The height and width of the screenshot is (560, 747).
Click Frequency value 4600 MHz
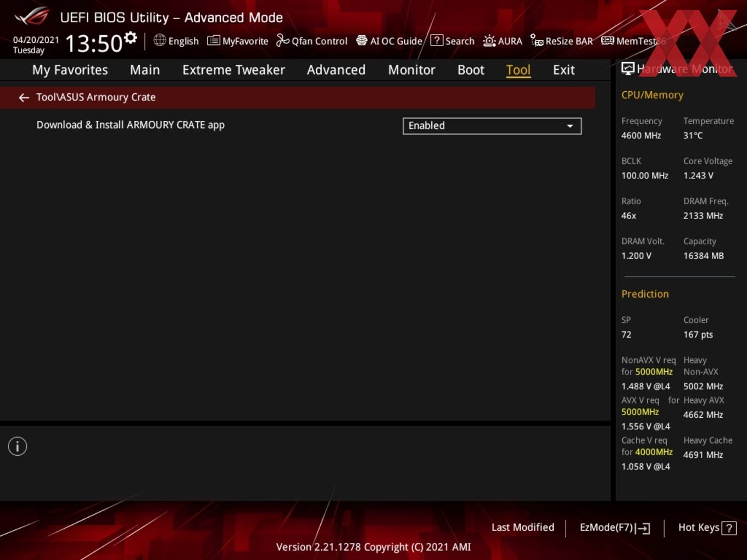point(641,136)
